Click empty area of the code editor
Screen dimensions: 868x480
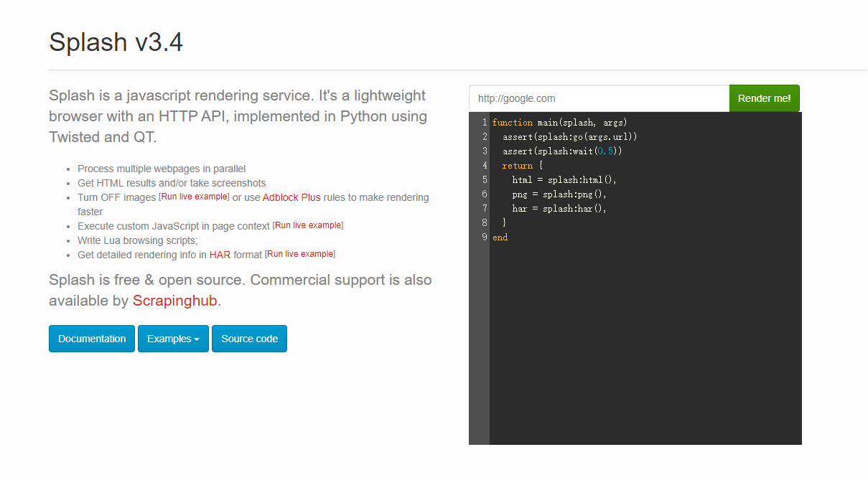645,344
